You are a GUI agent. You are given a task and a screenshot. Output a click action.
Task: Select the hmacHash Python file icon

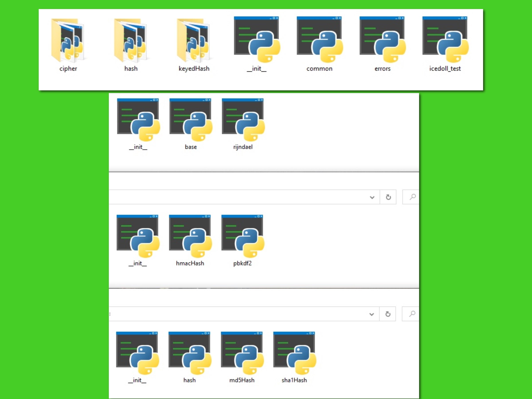(x=190, y=236)
